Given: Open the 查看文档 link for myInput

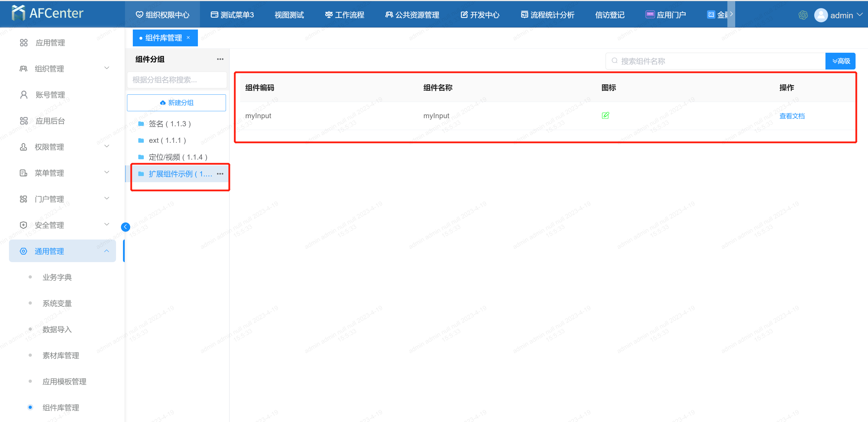Looking at the screenshot, I should point(792,116).
